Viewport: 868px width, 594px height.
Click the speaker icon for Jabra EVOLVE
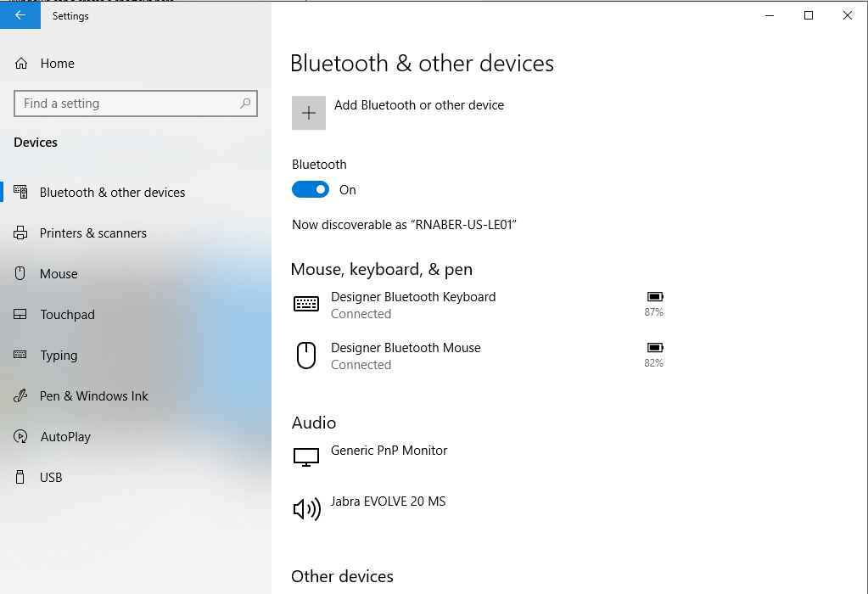tap(306, 508)
